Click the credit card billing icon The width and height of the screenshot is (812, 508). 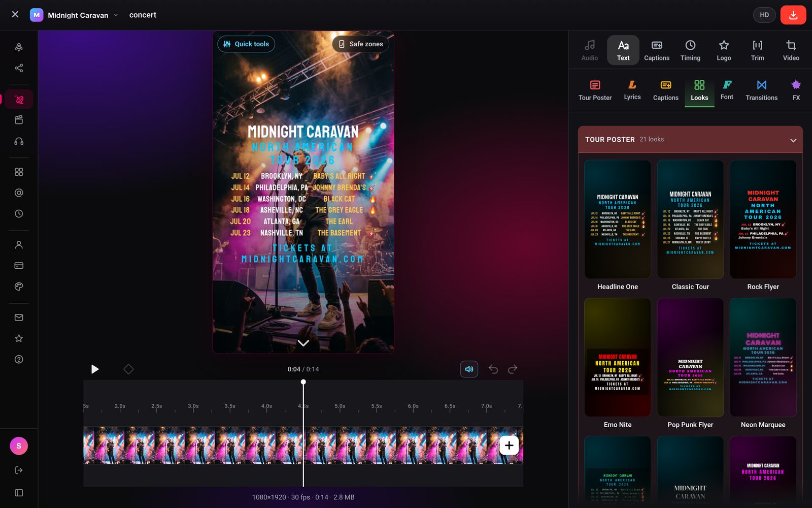pyautogui.click(x=19, y=266)
